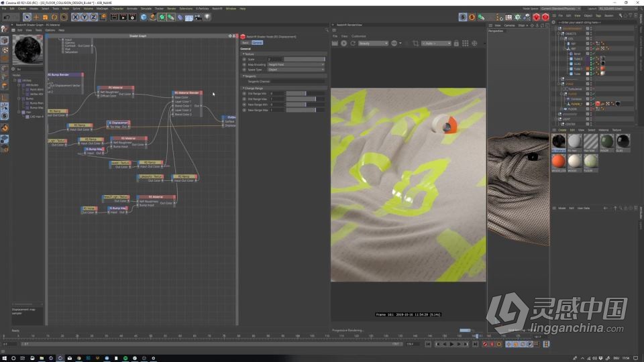Start IPR play button in Redshift RenderView

tap(343, 43)
